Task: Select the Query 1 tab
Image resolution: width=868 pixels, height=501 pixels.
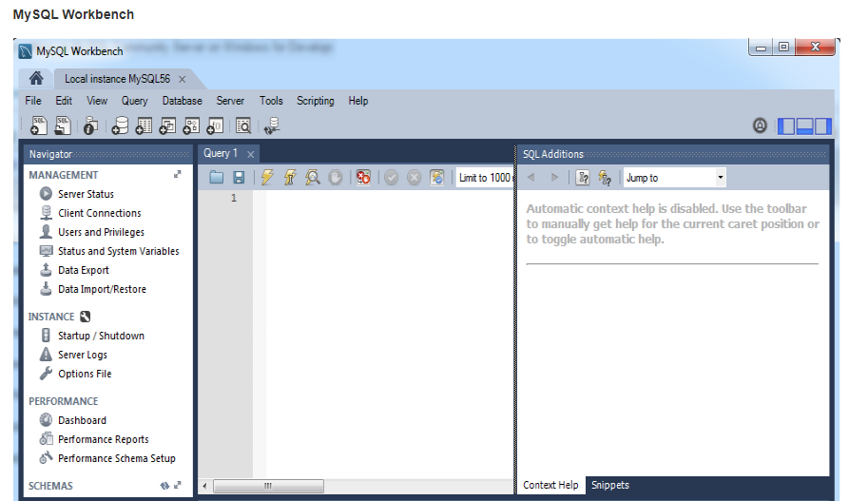Action: tap(221, 153)
